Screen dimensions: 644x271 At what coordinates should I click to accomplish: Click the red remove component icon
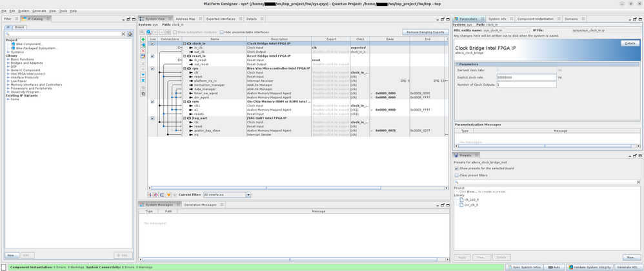[x=143, y=51]
